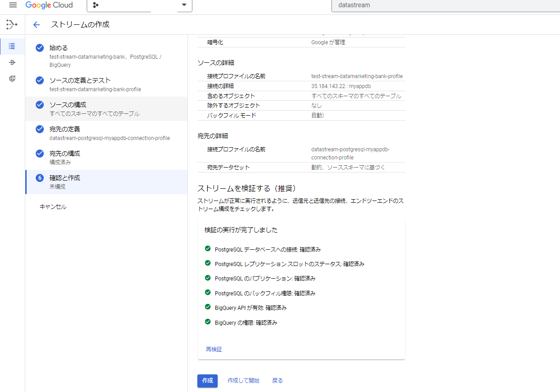560x392 pixels.
Task: Click the 宛先データセット row label
Action: pyautogui.click(x=228, y=168)
